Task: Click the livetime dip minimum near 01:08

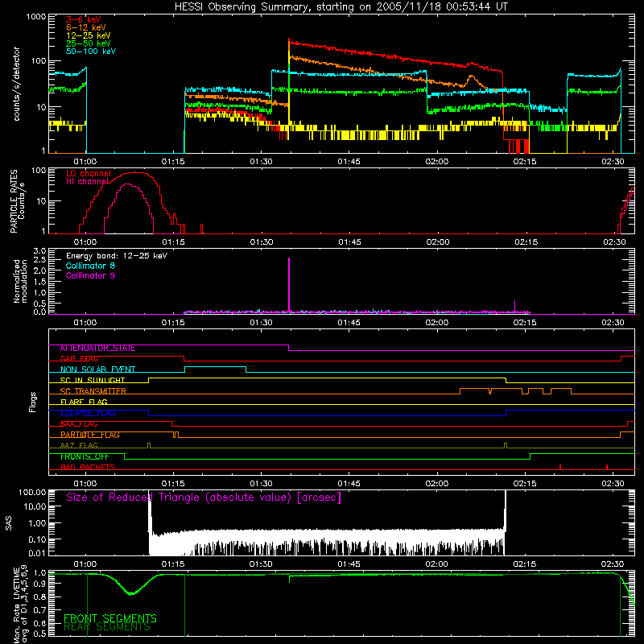Action: tap(131, 593)
